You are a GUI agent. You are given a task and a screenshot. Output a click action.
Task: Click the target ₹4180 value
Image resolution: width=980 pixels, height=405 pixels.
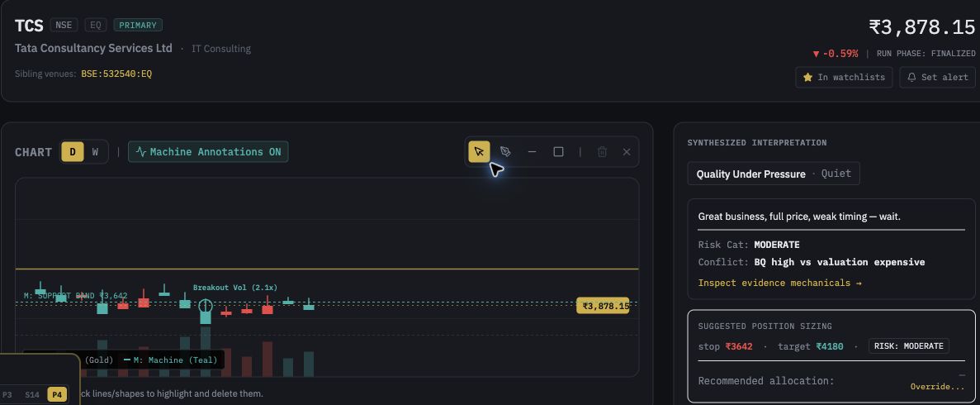click(831, 346)
